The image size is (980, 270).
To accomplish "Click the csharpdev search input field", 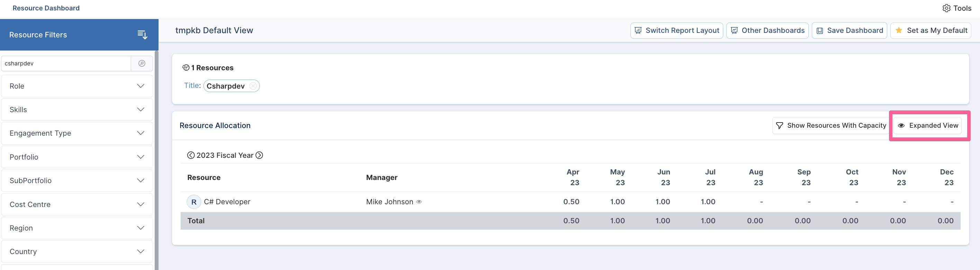I will (x=66, y=63).
